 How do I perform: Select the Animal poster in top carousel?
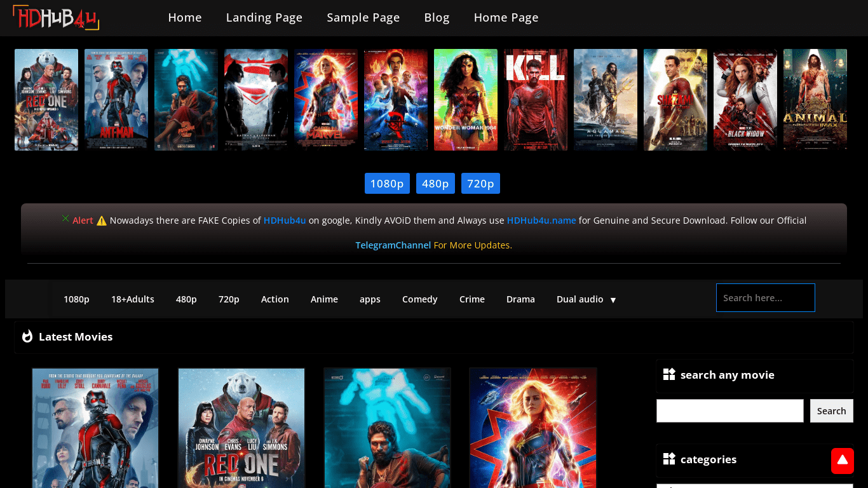(x=815, y=100)
